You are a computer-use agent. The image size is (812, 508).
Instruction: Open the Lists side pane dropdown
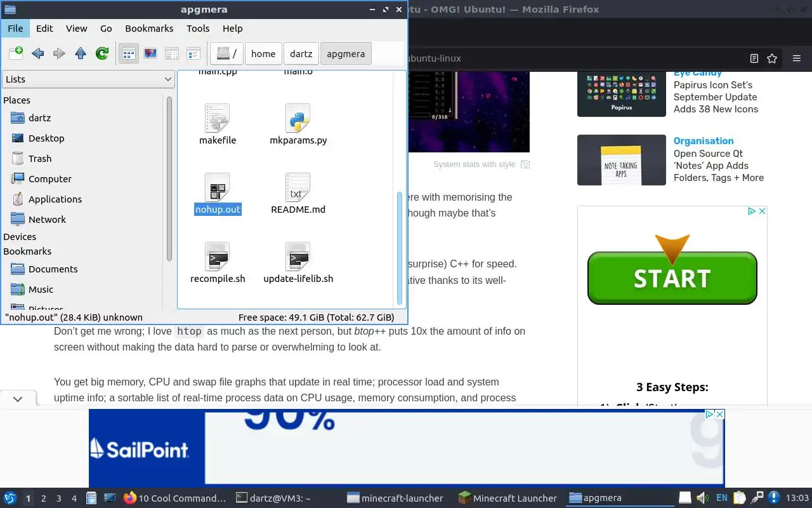tap(88, 79)
